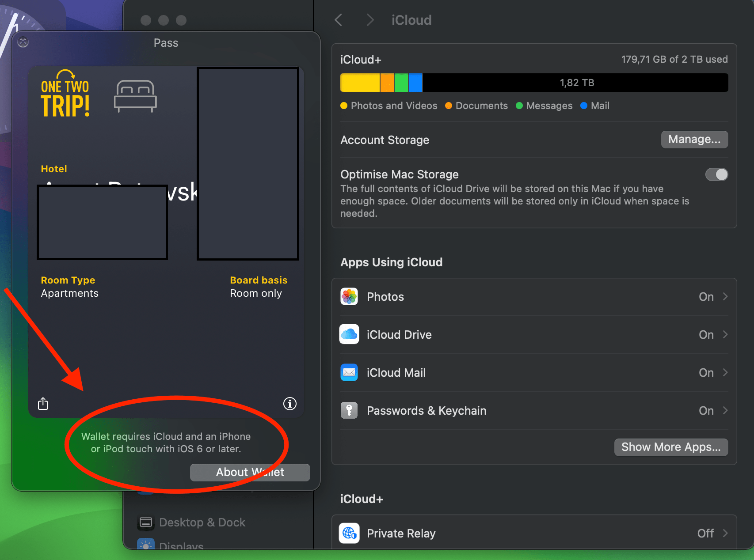Select Desktop & Dock in the sidebar
This screenshot has height=560, width=754.
click(202, 522)
